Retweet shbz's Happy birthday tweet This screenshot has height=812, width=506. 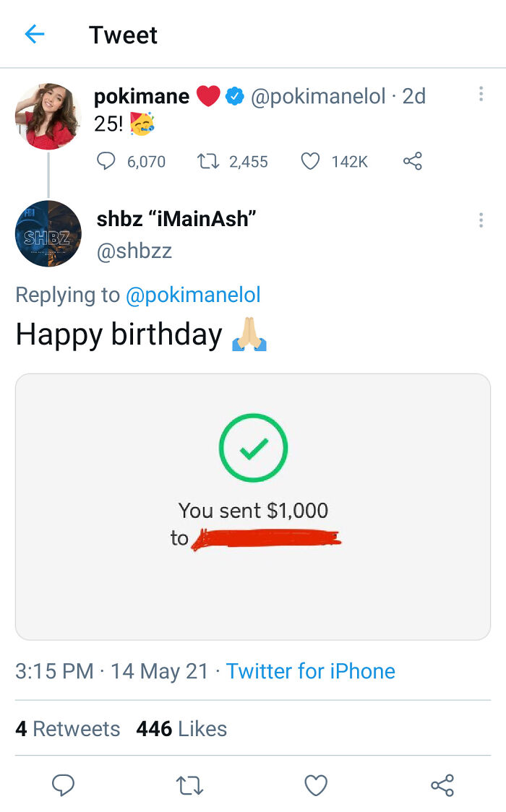(189, 785)
